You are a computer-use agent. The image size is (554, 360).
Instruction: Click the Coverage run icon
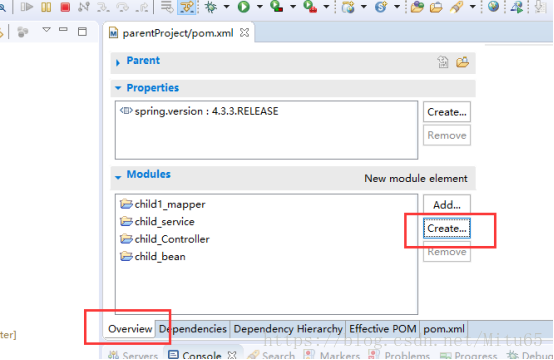(x=276, y=7)
